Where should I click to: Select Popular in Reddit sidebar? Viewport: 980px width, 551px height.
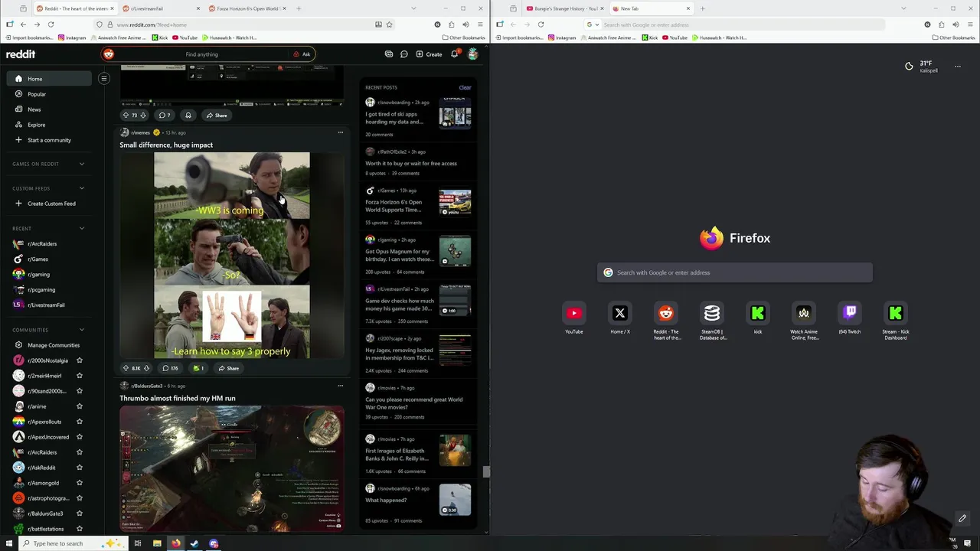36,94
